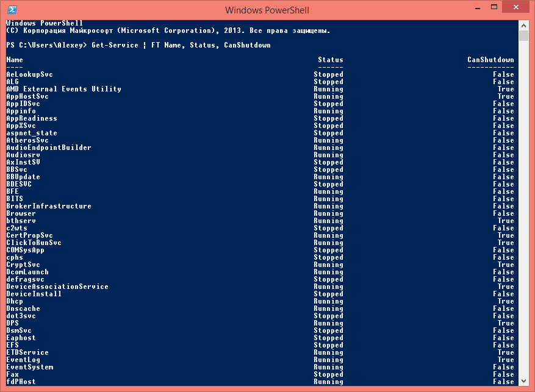Select the BBSvc service name
Image resolution: width=535 pixels, height=392 pixels.
click(16, 169)
